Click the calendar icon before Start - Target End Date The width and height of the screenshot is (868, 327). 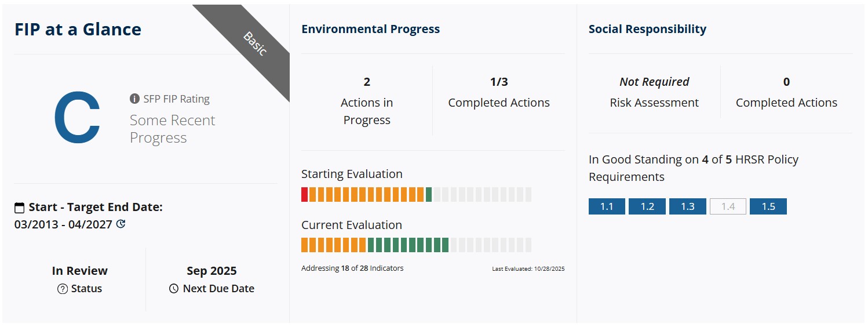pyautogui.click(x=20, y=208)
